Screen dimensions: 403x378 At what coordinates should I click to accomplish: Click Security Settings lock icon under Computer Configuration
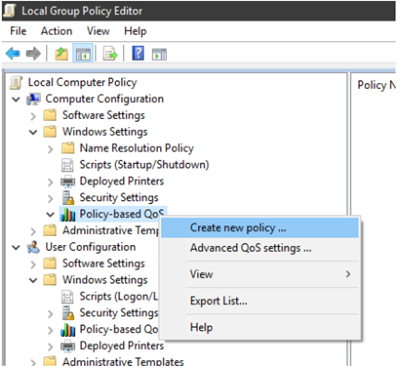(x=68, y=198)
